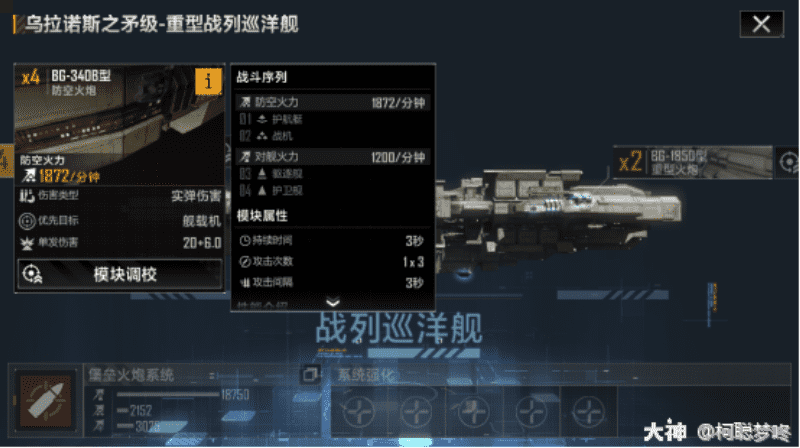Add enhancement in the third 系统强化 slot
Image resolution: width=800 pixels, height=448 pixels.
474,411
